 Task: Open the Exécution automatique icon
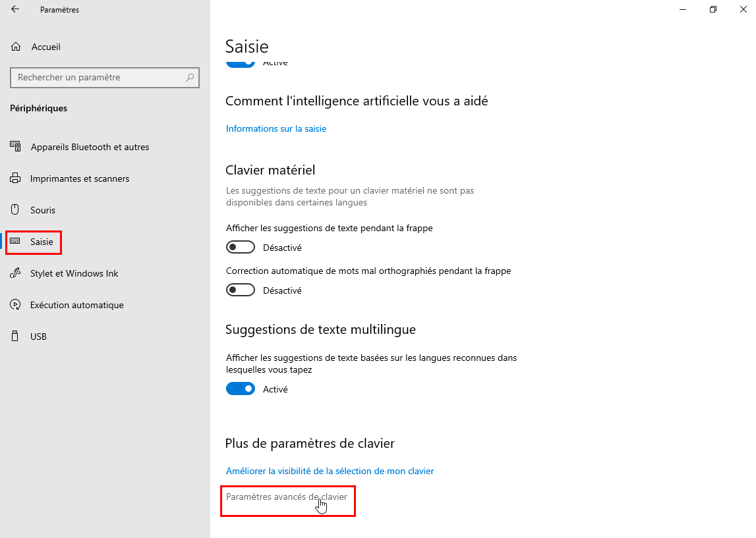pyautogui.click(x=15, y=304)
